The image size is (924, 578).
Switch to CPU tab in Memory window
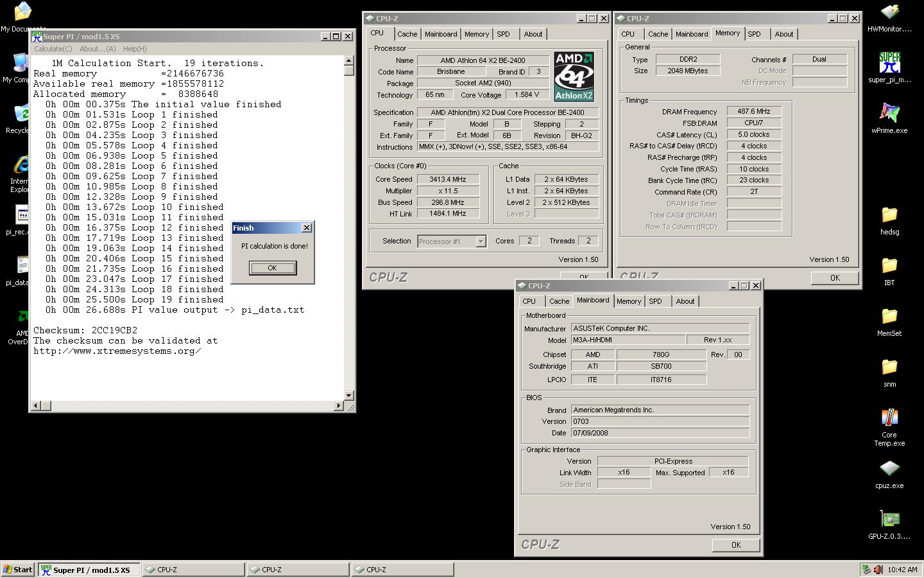[628, 34]
